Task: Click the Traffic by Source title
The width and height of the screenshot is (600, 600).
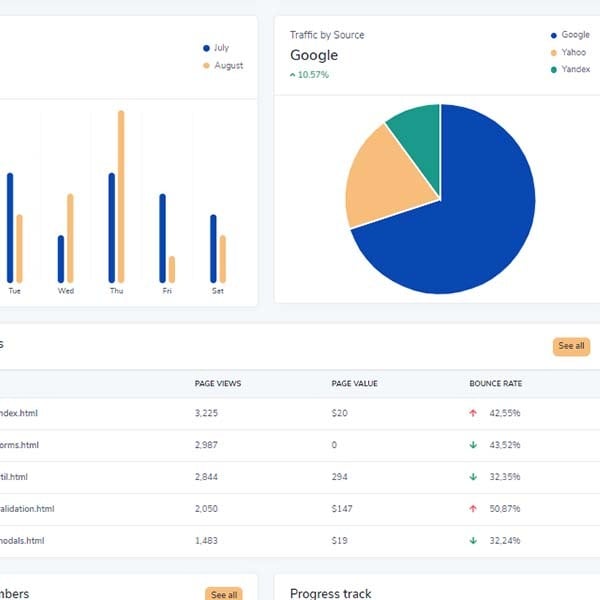Action: pos(327,35)
